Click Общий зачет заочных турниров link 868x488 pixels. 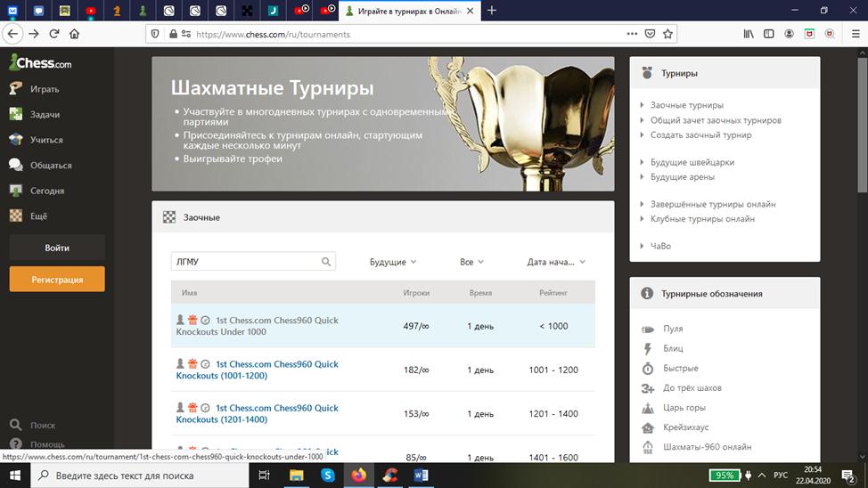tap(716, 119)
